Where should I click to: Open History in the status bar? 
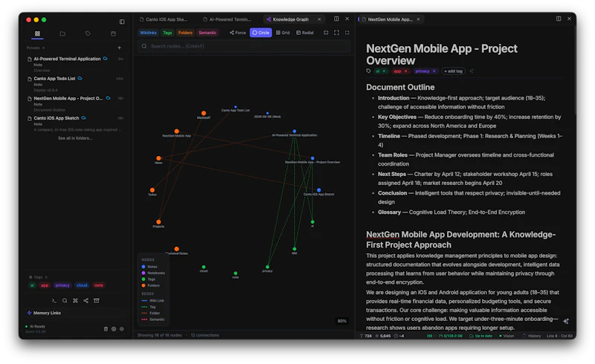pos(532,336)
